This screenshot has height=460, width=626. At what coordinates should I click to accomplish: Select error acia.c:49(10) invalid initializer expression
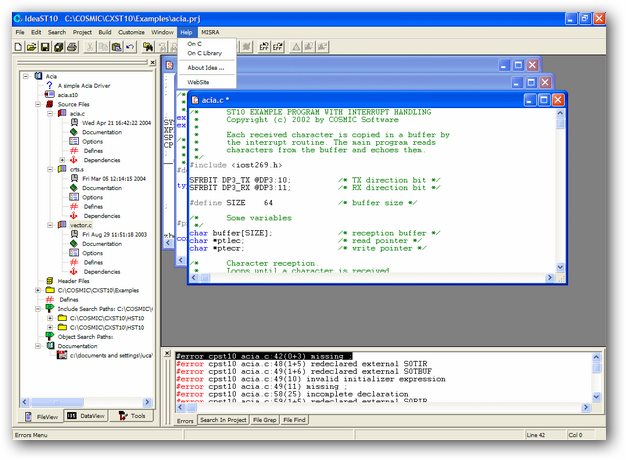coord(311,379)
